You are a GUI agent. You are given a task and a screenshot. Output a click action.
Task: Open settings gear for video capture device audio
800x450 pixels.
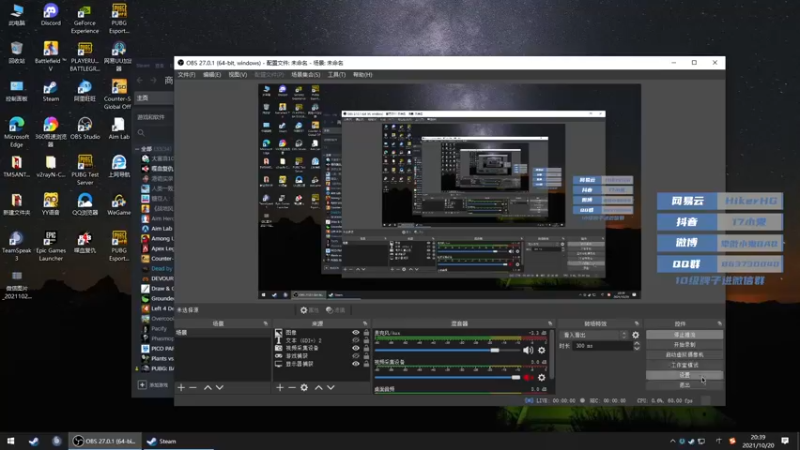(542, 378)
